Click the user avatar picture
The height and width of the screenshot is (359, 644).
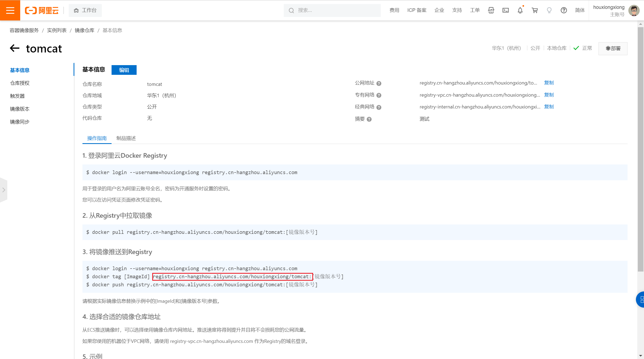634,10
